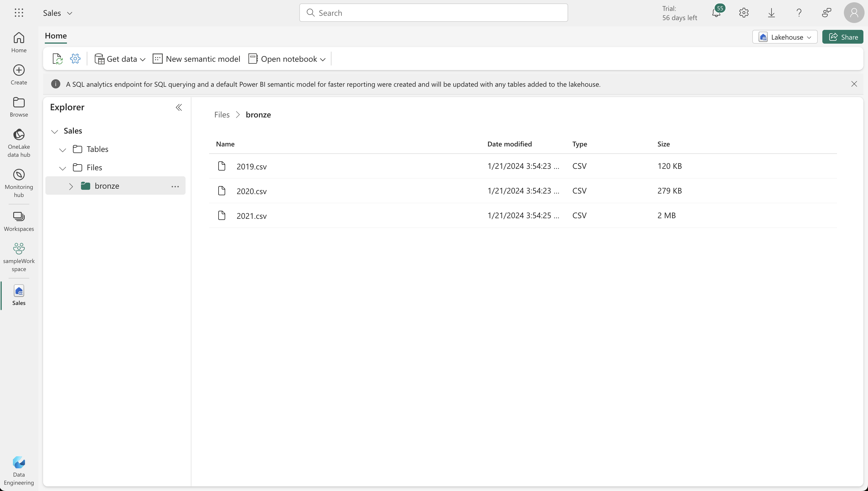Click the file icon beside 2019.csv
This screenshot has height=491, width=868.
(221, 166)
